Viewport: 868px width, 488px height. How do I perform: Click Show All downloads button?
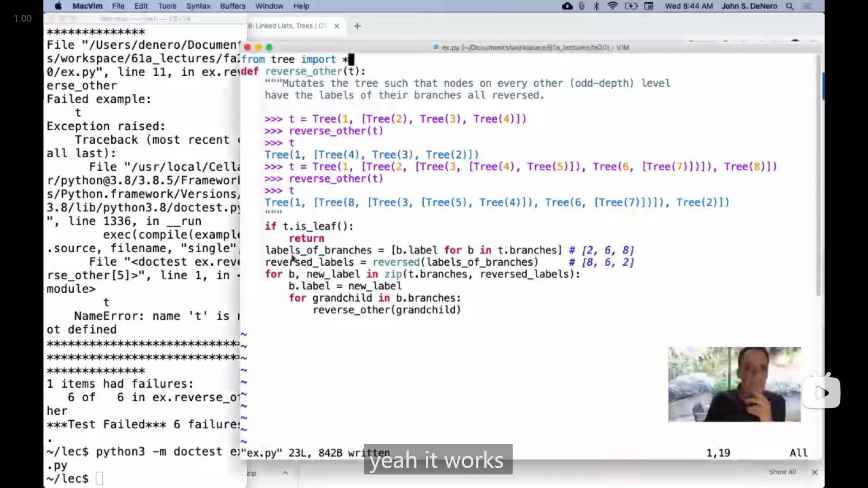pyautogui.click(x=783, y=472)
